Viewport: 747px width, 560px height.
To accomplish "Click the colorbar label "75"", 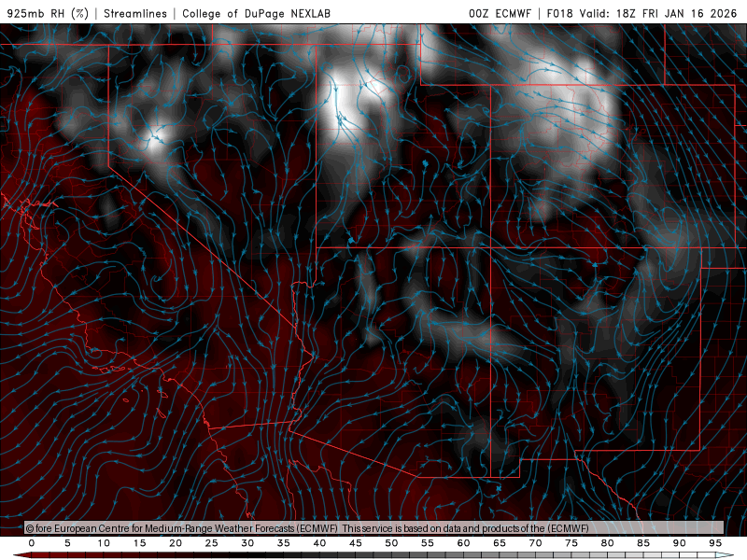I will point(571,543).
